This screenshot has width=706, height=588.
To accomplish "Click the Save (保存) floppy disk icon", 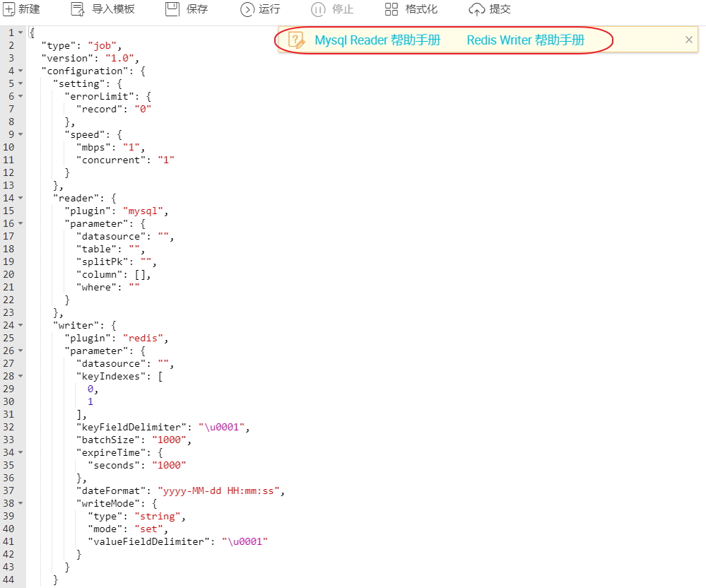I will (172, 9).
